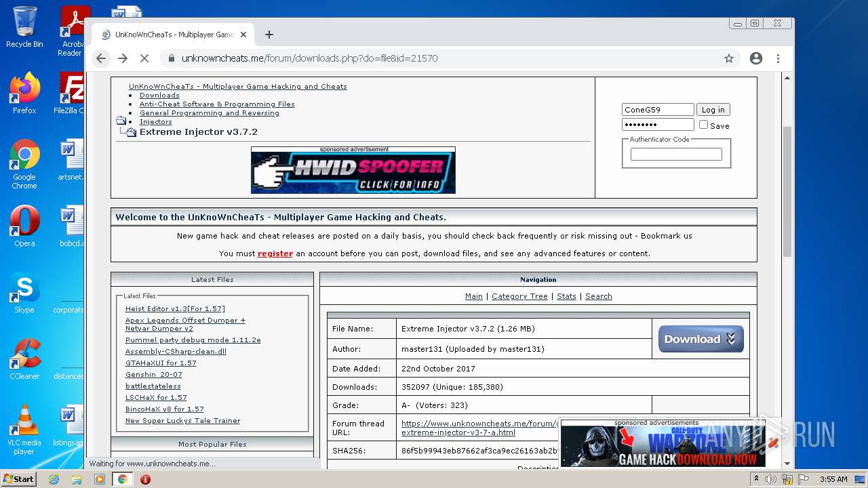868x488 pixels.
Task: Open the Search navigation link
Action: click(x=599, y=296)
